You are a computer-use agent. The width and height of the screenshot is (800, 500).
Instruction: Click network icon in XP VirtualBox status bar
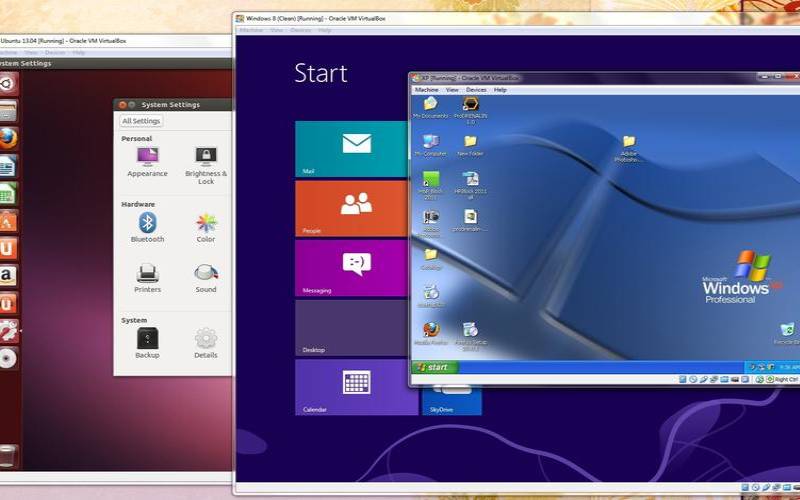[714, 380]
